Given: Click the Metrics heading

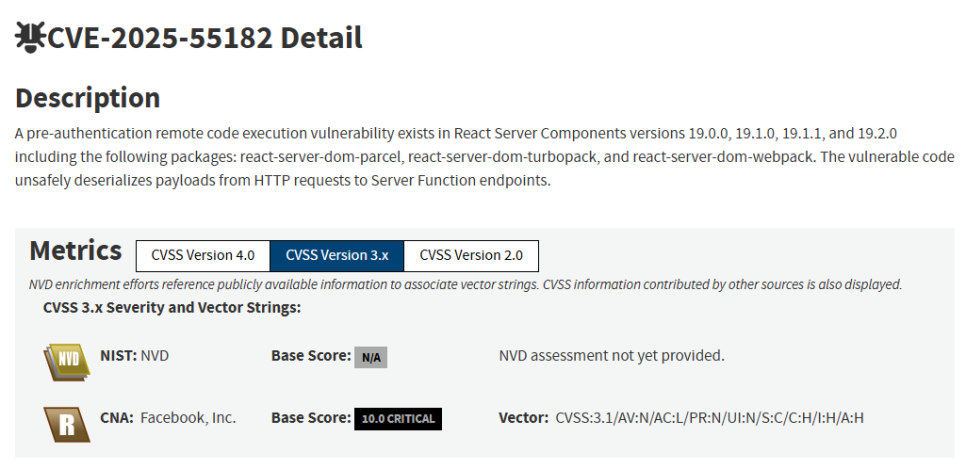Looking at the screenshot, I should pos(76,250).
